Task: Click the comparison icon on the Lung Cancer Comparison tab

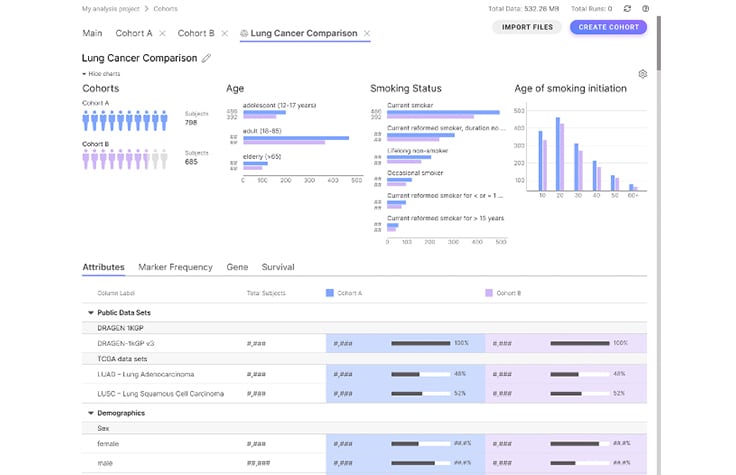Action: (x=244, y=33)
